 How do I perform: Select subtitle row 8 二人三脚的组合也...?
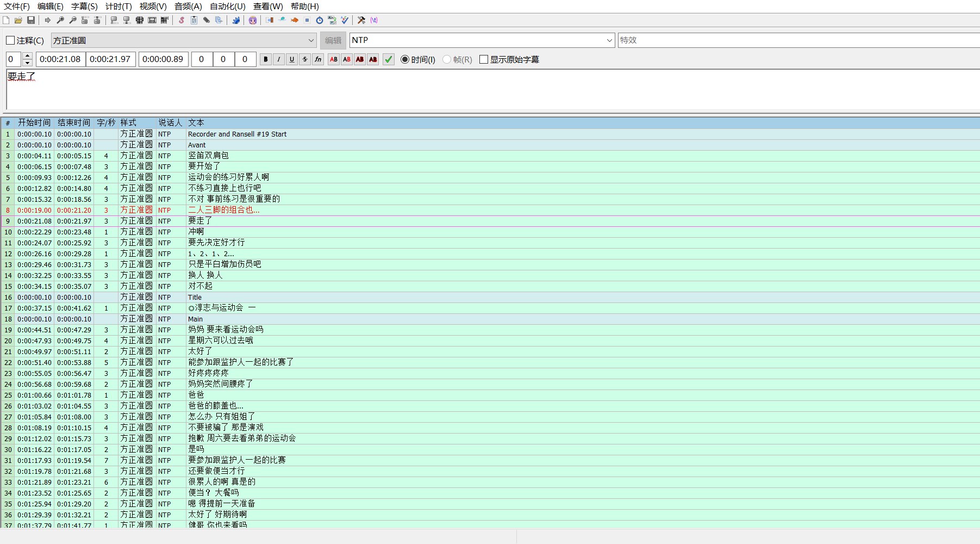coord(490,210)
